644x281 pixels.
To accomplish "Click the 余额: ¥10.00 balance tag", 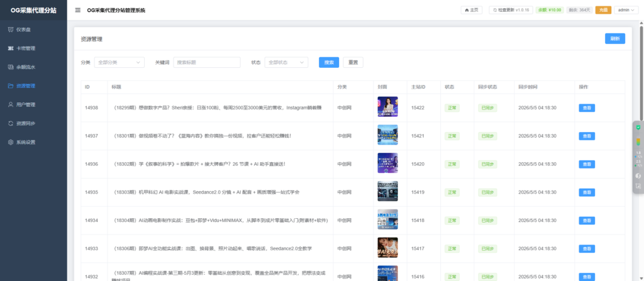I will pyautogui.click(x=550, y=10).
